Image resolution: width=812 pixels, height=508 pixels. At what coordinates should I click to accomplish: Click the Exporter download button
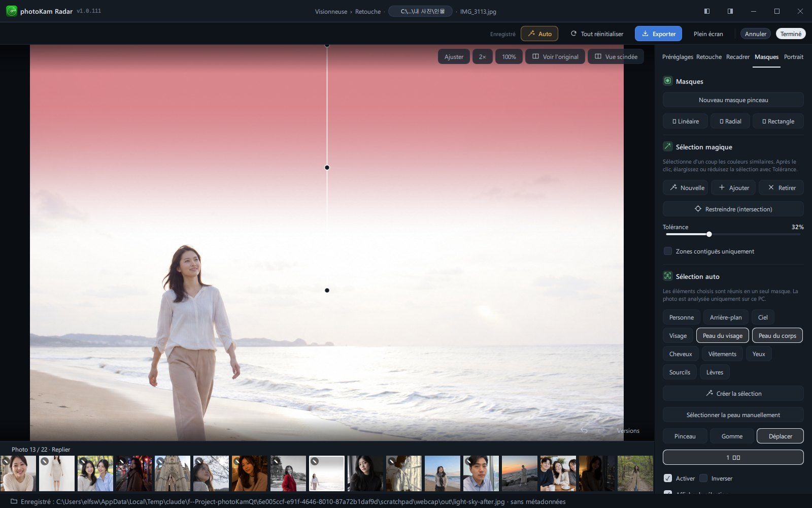tap(658, 34)
